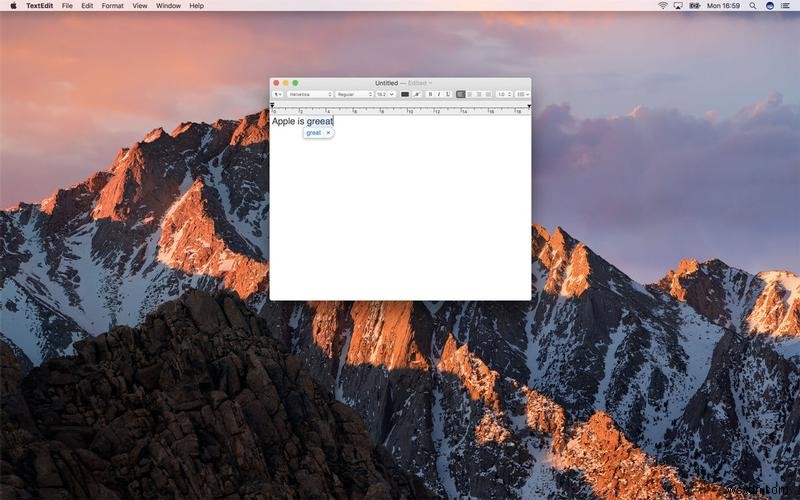
Task: Open the paragraph styles dropdown
Action: coord(278,94)
